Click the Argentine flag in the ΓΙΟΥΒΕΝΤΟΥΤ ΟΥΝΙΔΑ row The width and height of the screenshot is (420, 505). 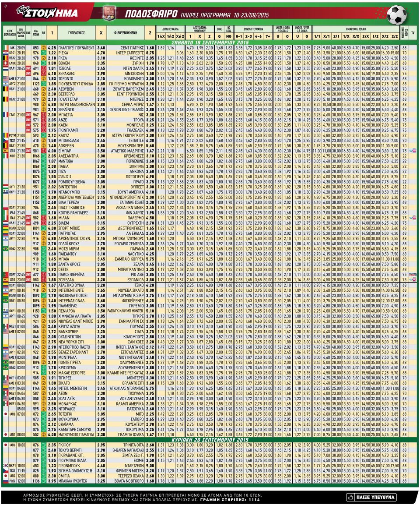[5, 84]
